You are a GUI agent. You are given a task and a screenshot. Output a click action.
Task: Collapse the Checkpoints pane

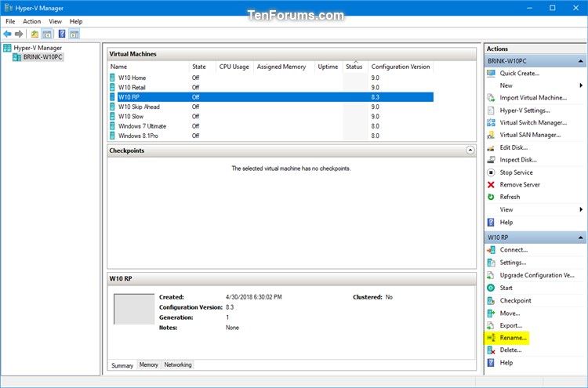pos(470,150)
